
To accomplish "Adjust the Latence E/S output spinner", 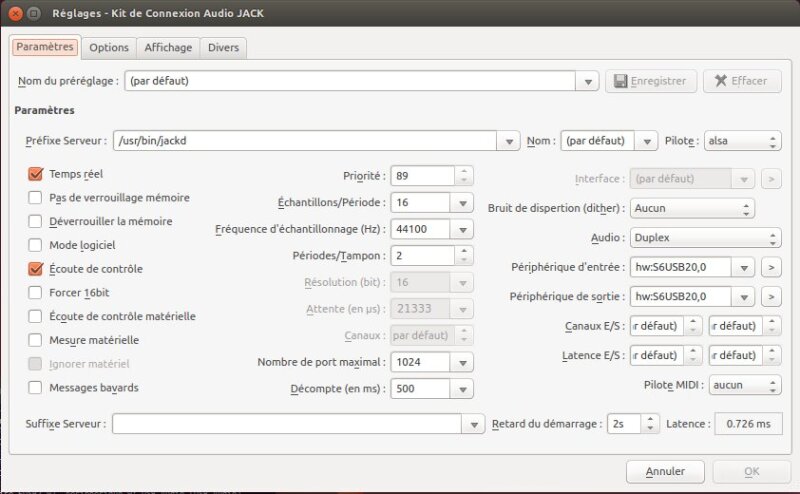I will (x=772, y=356).
